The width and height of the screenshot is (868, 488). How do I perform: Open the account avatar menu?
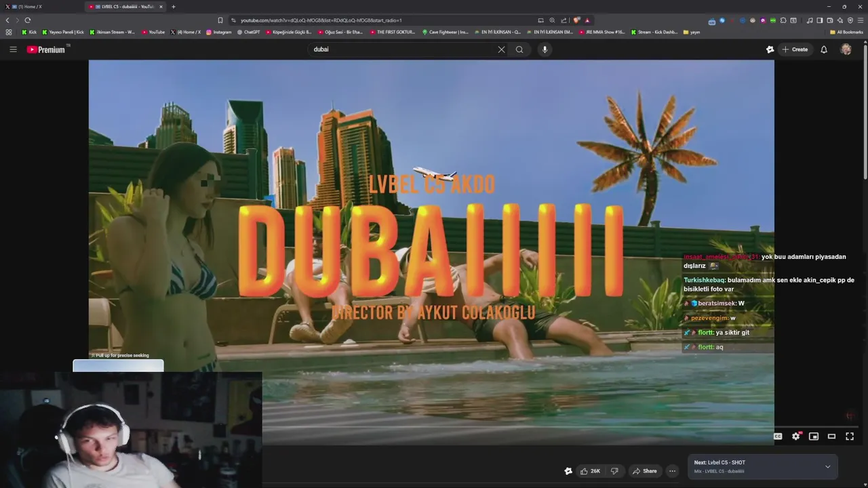(846, 49)
